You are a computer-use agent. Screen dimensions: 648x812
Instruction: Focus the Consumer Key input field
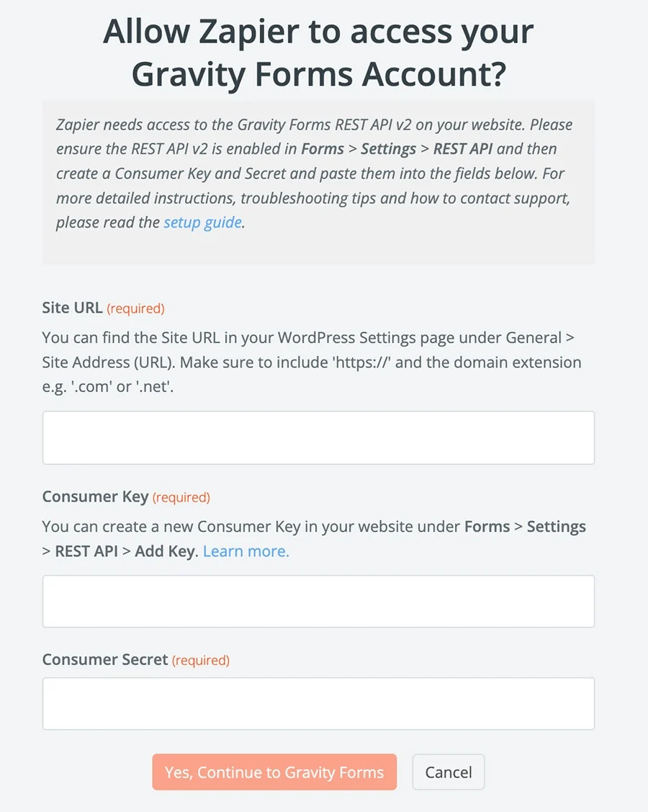(x=318, y=601)
